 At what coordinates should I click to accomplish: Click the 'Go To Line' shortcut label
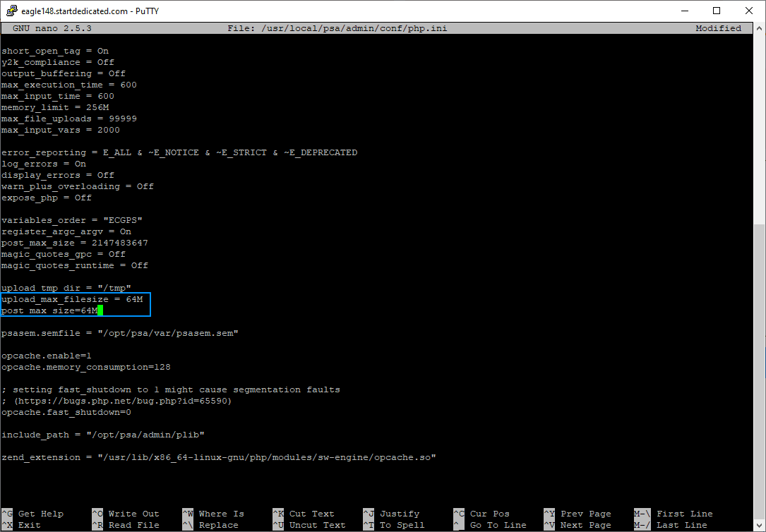pos(498,525)
